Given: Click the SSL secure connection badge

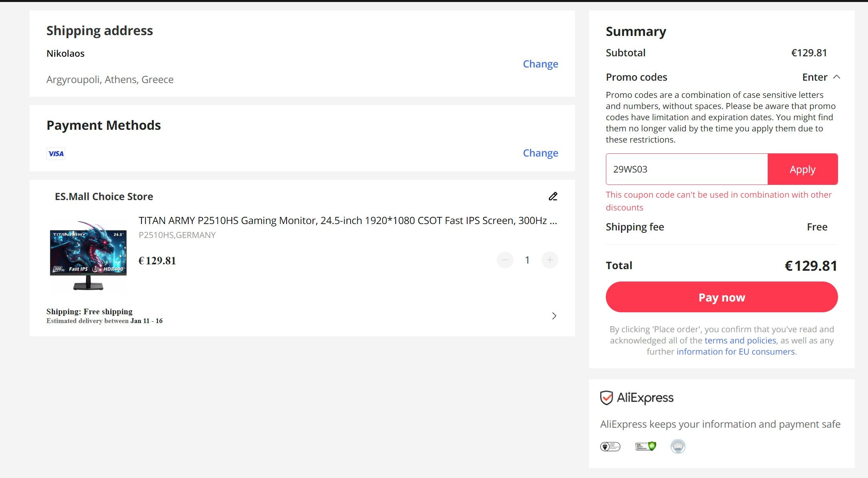Looking at the screenshot, I should (645, 446).
